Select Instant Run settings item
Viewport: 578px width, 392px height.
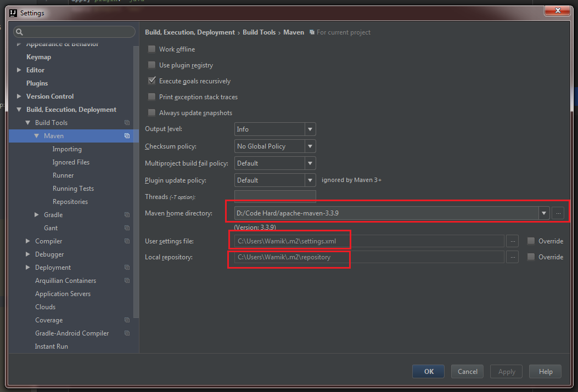(x=51, y=346)
